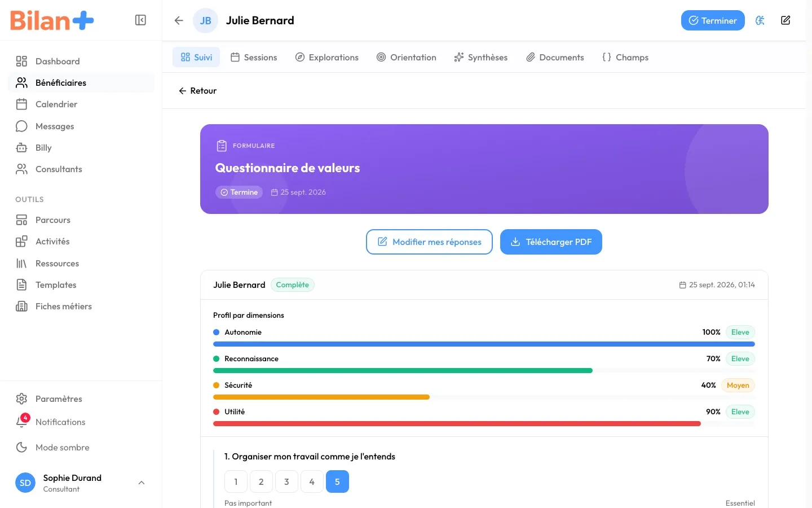This screenshot has width=812, height=508.
Task: Click the Moyen badge for Sécurité
Action: click(738, 386)
